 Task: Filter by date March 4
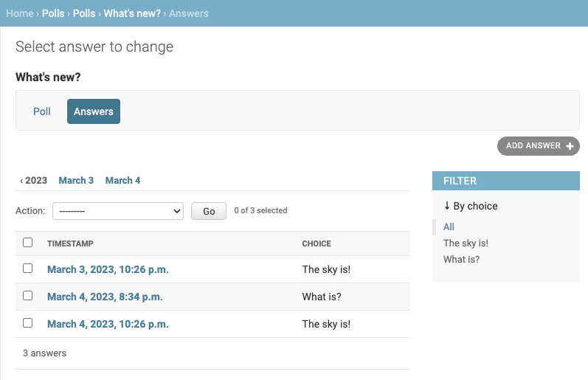click(x=122, y=181)
